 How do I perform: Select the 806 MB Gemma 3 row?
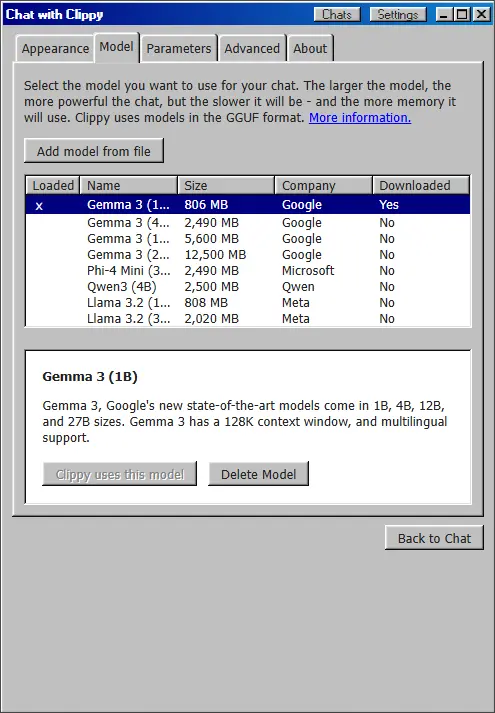[x=248, y=205]
